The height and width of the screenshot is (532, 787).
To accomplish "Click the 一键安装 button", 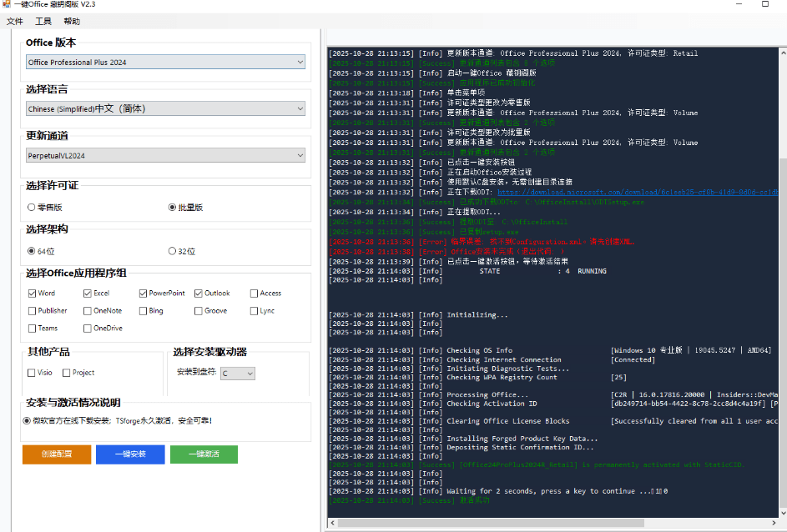I will [129, 454].
